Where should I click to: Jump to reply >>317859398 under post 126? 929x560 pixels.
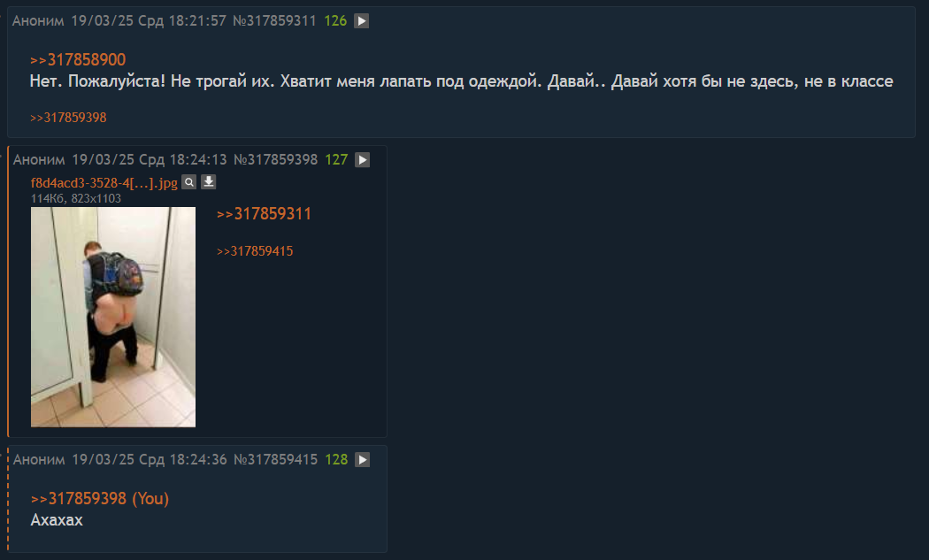point(68,118)
